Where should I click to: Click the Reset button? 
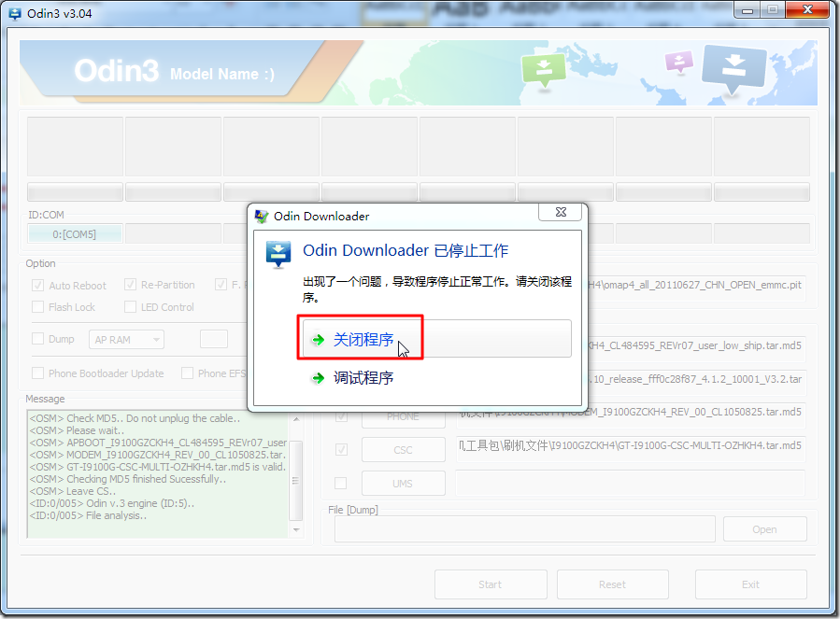click(x=613, y=584)
